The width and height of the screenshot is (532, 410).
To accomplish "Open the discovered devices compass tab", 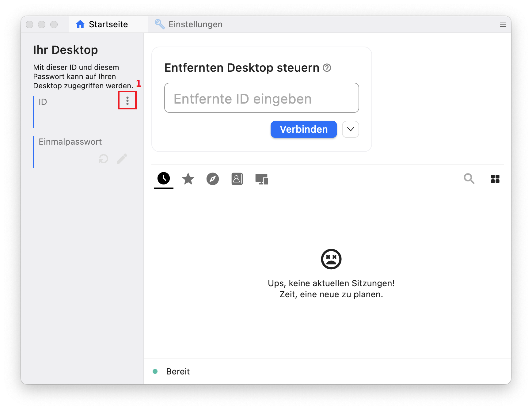I will click(x=213, y=179).
